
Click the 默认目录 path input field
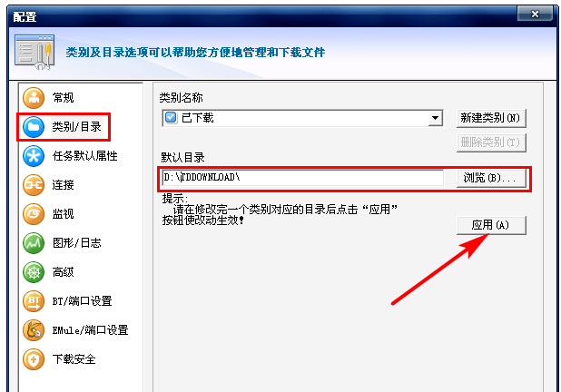302,178
